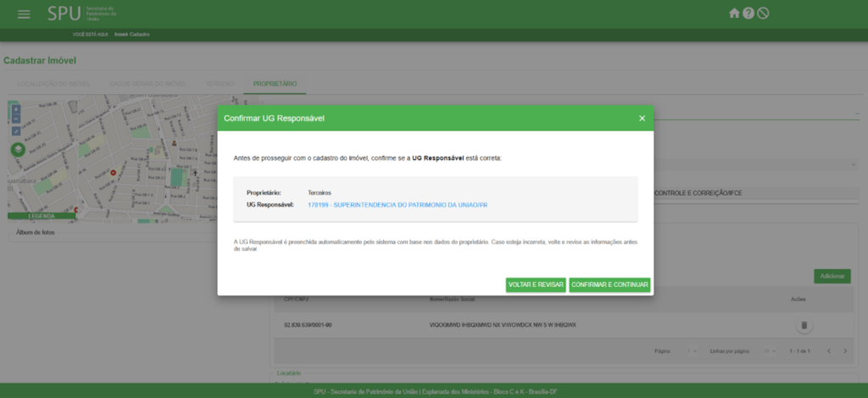The height and width of the screenshot is (398, 868).
Task: Click the red marker on the map
Action: [113, 173]
